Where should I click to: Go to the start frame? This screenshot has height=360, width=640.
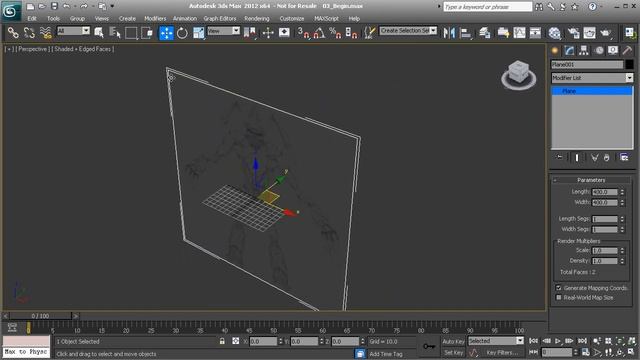tap(533, 341)
